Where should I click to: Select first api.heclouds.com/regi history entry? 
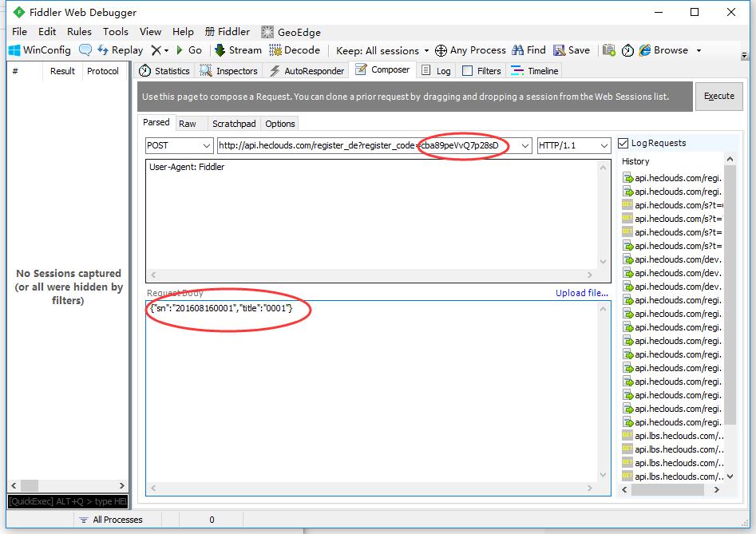click(x=672, y=178)
